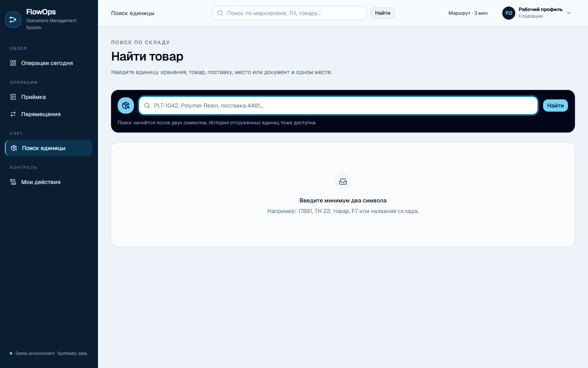Viewport: 588px width, 368px height.
Task: Click the FlowOps logo icon
Action: pyautogui.click(x=13, y=20)
